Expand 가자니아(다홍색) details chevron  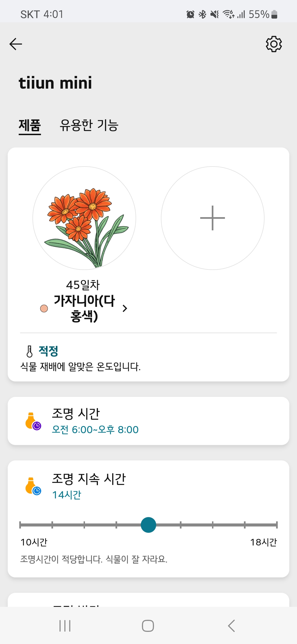(125, 309)
